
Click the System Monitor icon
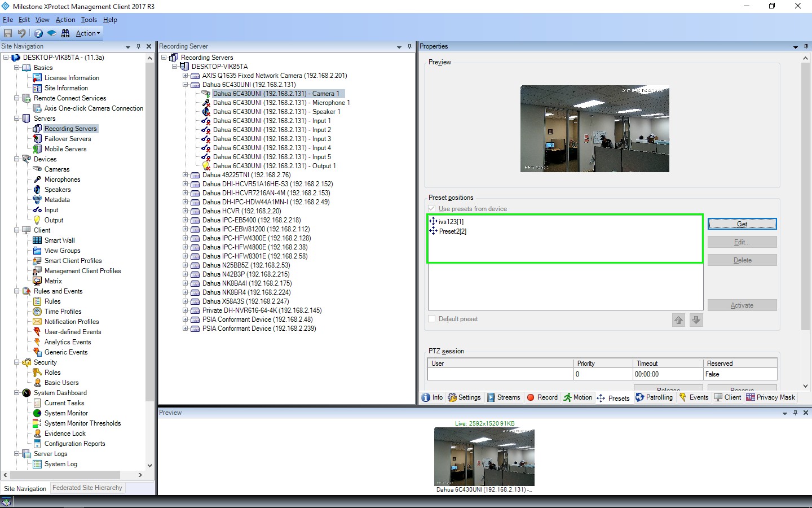click(x=37, y=413)
